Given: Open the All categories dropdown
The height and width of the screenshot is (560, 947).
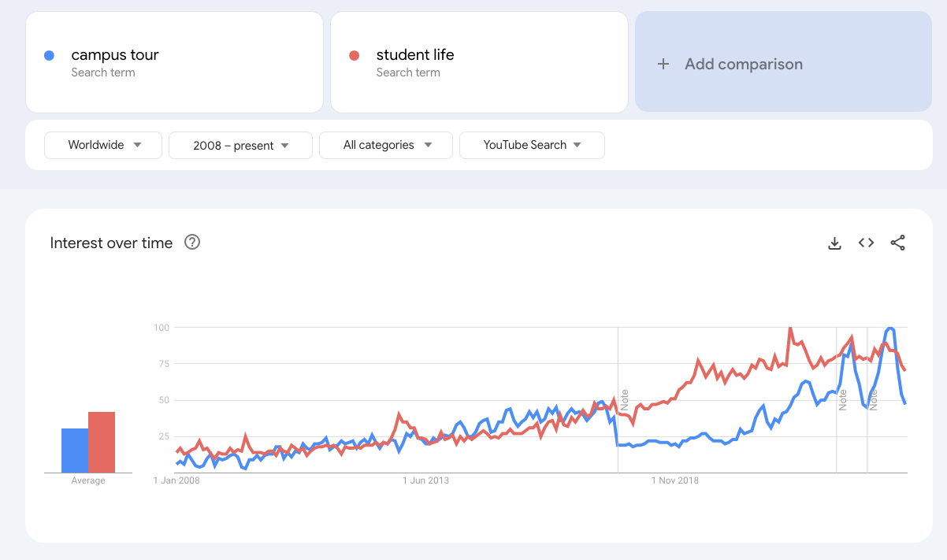Looking at the screenshot, I should (386, 145).
